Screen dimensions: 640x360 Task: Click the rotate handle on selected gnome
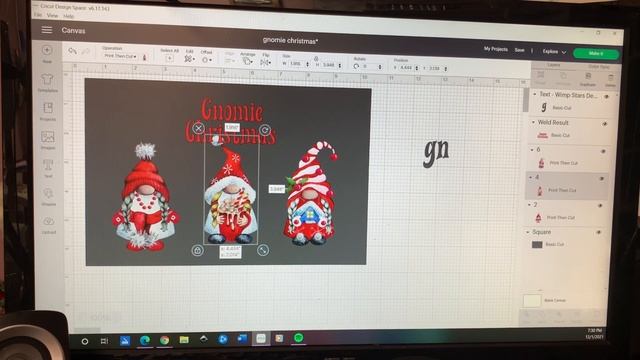[265, 130]
